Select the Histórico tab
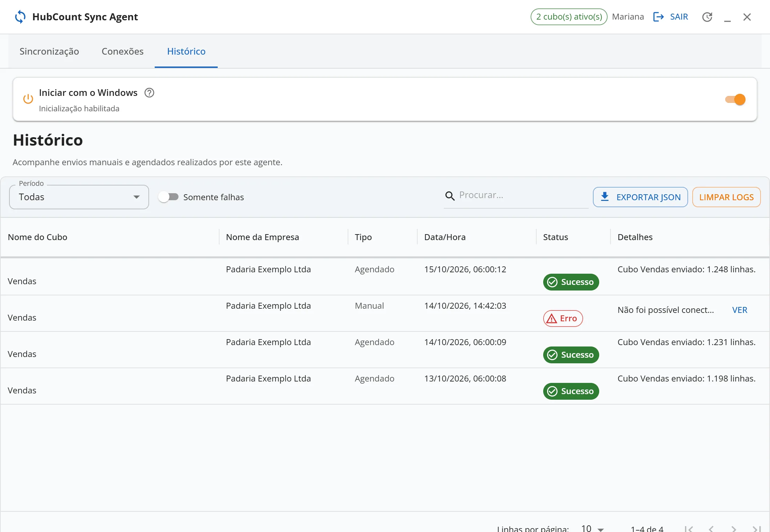The image size is (770, 532). [186, 51]
